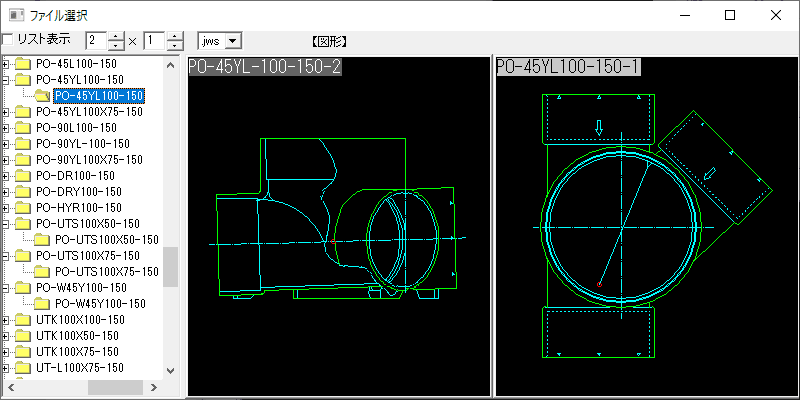Expand the UTK100X50-150 tree node
800x400 pixels.
coord(7,336)
